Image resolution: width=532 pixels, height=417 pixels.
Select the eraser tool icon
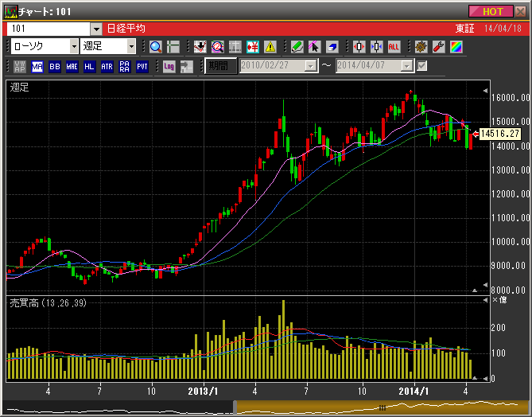pyautogui.click(x=332, y=47)
